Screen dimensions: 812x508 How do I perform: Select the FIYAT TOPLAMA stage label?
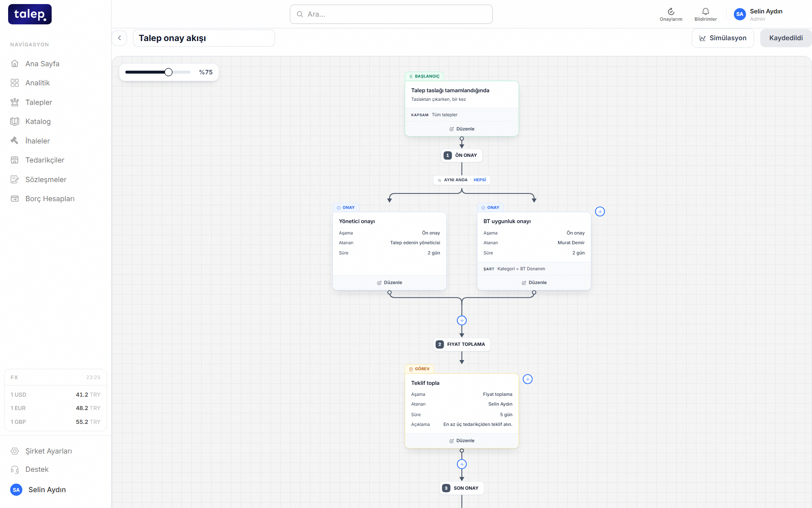462,344
